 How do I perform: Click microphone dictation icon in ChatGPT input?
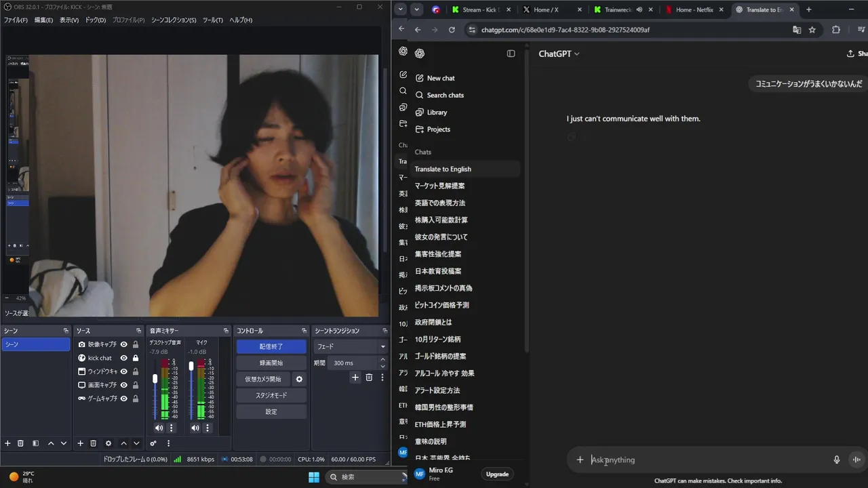837,460
